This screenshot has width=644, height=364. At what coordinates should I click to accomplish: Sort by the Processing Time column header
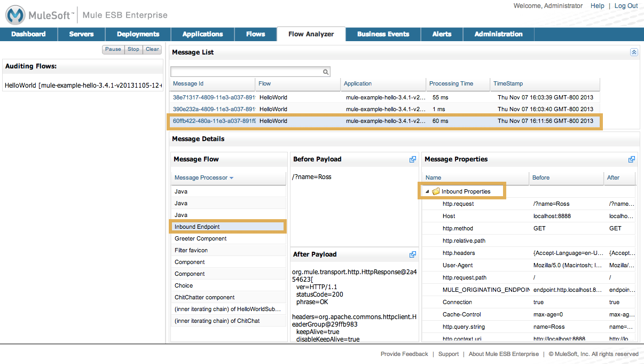451,84
